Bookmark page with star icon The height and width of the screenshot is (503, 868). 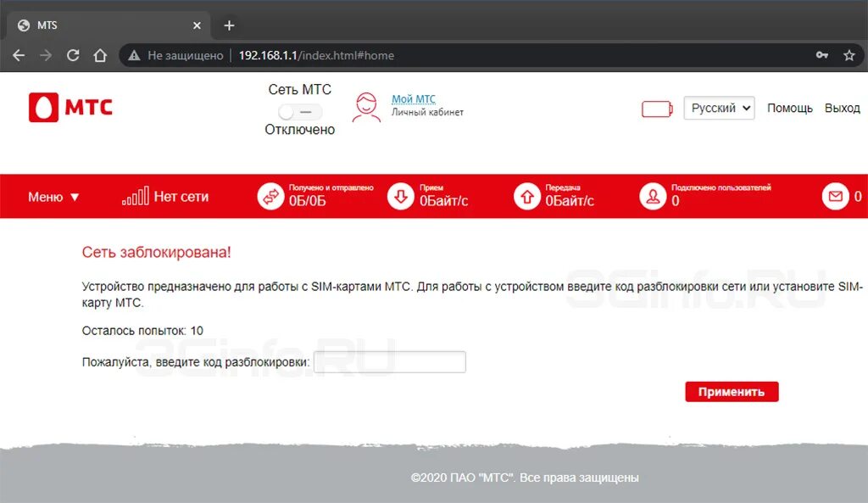click(x=849, y=55)
